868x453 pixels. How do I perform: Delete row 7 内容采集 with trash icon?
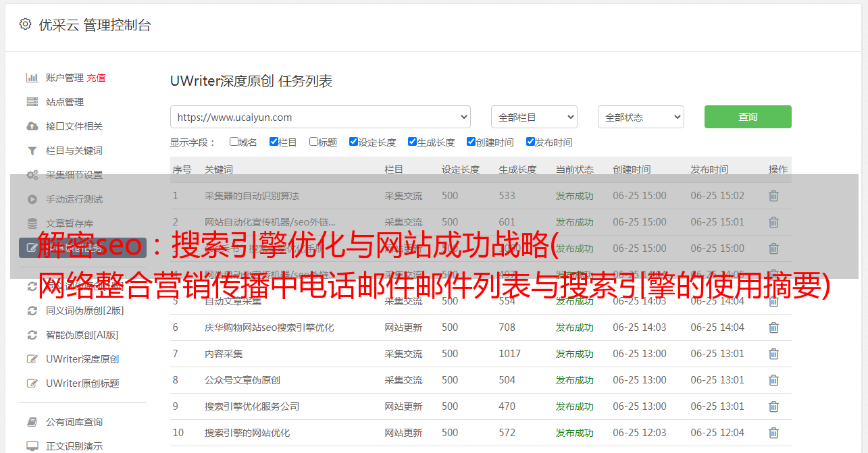[x=773, y=354]
